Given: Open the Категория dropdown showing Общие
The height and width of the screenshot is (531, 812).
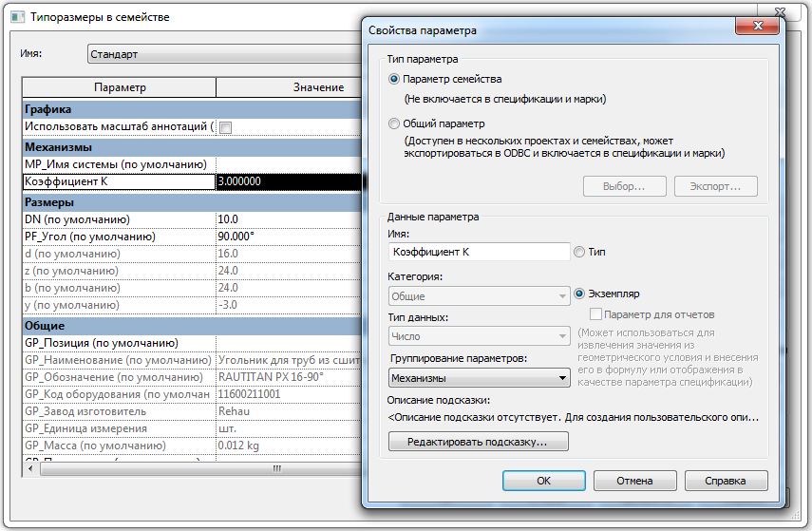Looking at the screenshot, I should coord(479,296).
